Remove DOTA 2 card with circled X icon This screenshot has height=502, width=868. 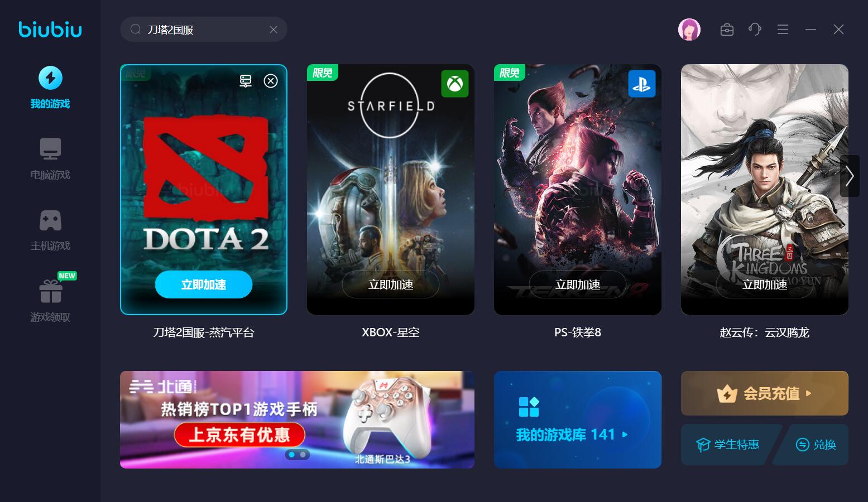pyautogui.click(x=271, y=81)
